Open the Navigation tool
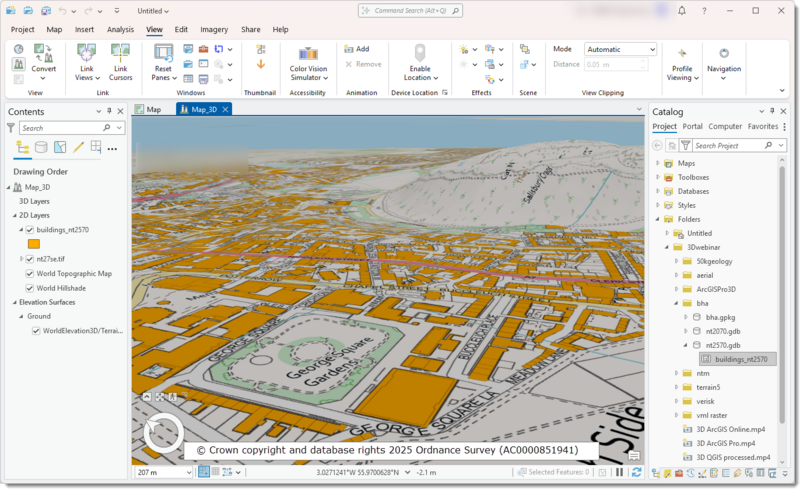 723,64
